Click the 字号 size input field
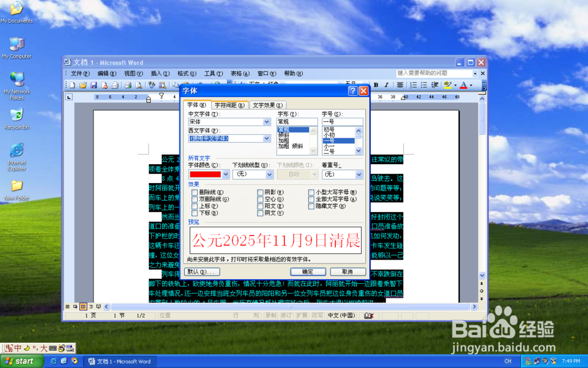Image resolution: width=588 pixels, height=368 pixels. pyautogui.click(x=342, y=122)
